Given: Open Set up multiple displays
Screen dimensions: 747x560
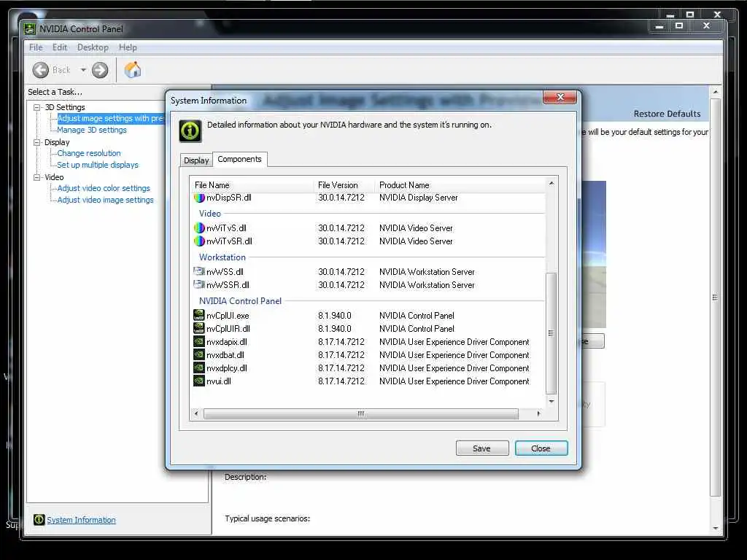Looking at the screenshot, I should click(98, 165).
